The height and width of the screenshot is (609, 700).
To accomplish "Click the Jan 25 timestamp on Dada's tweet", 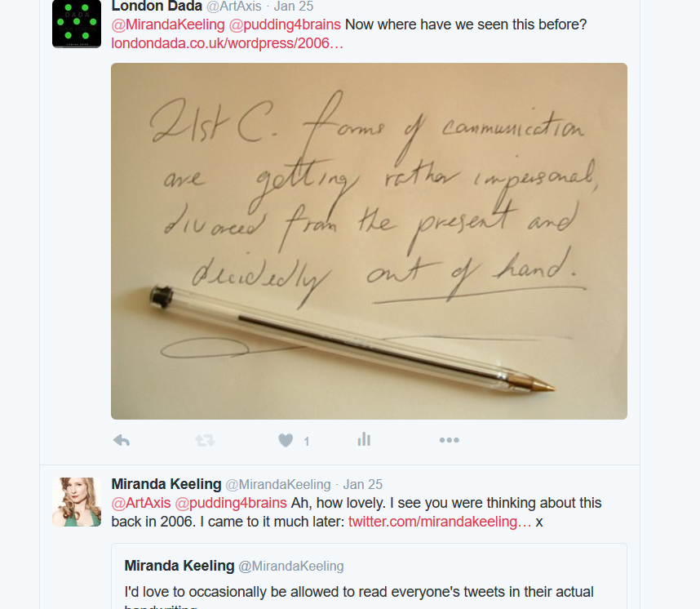I will tap(293, 7).
